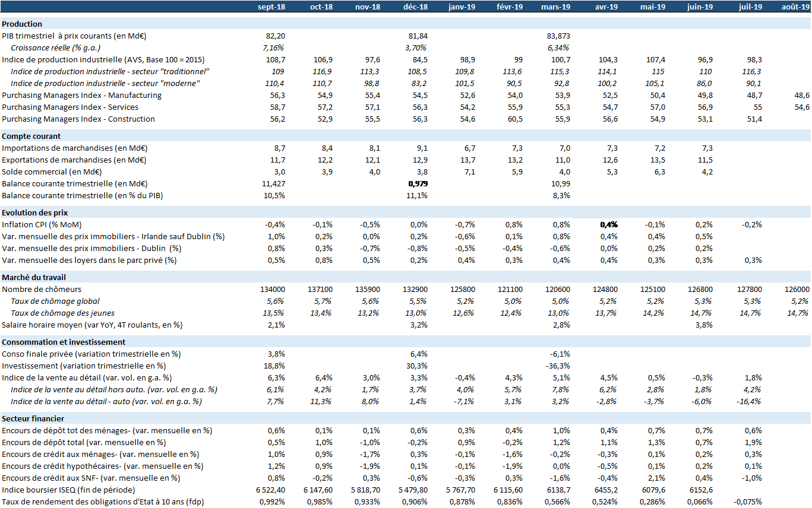This screenshot has width=812, height=508.
Task: Select Purchasing Managers Index - Manufacturing label
Action: [x=81, y=96]
